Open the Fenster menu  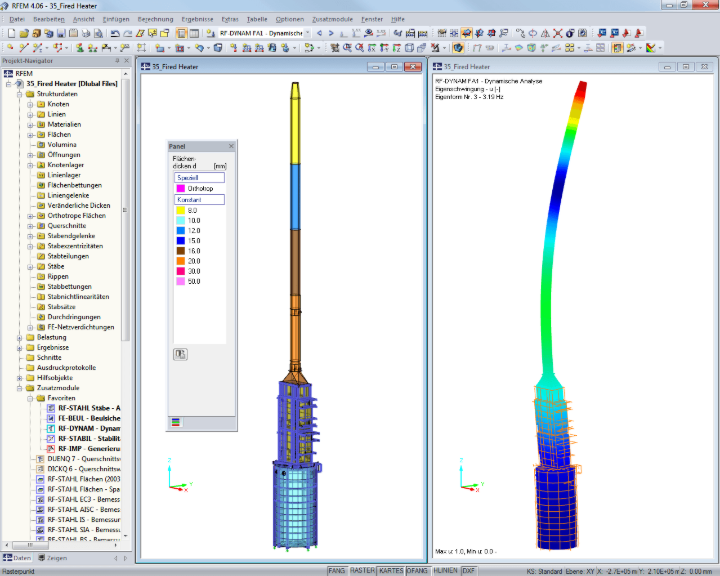(372, 19)
